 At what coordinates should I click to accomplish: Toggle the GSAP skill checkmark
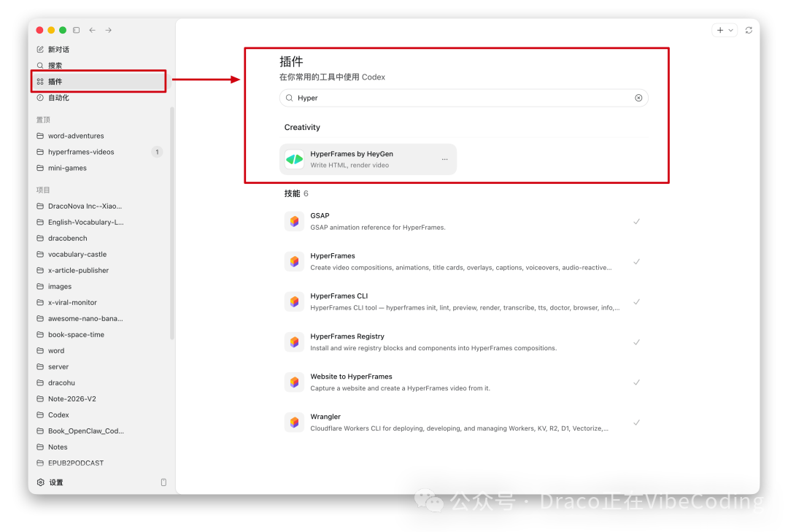(637, 222)
